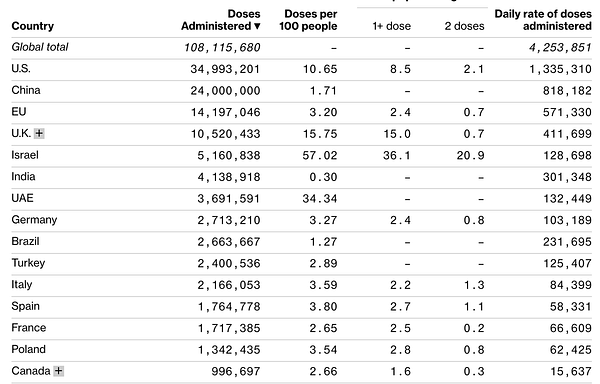Viewport: 600px width, 384px height.
Task: Select the Brazil country name
Action: point(25,241)
